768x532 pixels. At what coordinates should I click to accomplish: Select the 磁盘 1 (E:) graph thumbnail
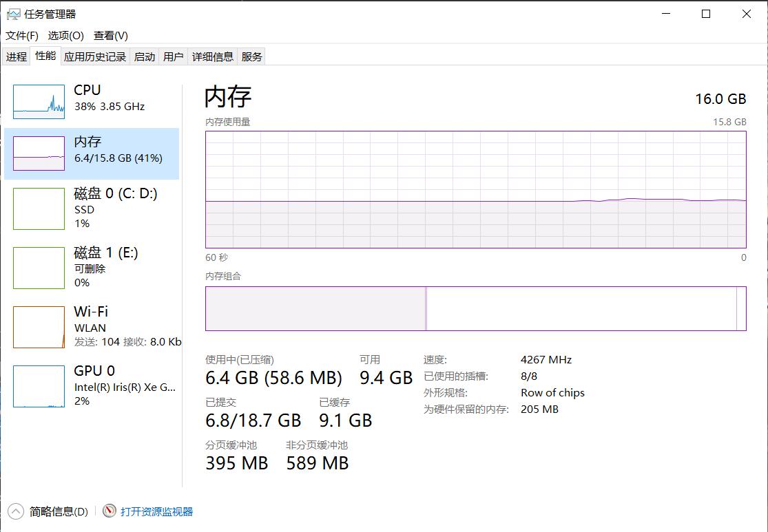click(x=39, y=268)
